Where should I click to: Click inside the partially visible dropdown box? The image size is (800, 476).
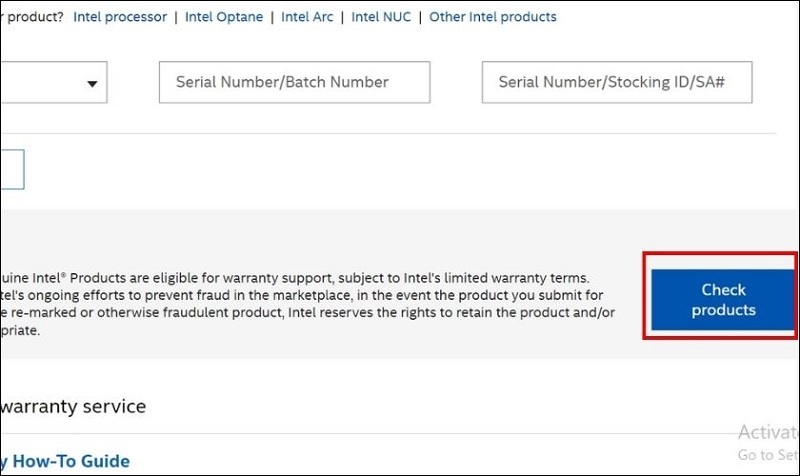click(x=40, y=83)
